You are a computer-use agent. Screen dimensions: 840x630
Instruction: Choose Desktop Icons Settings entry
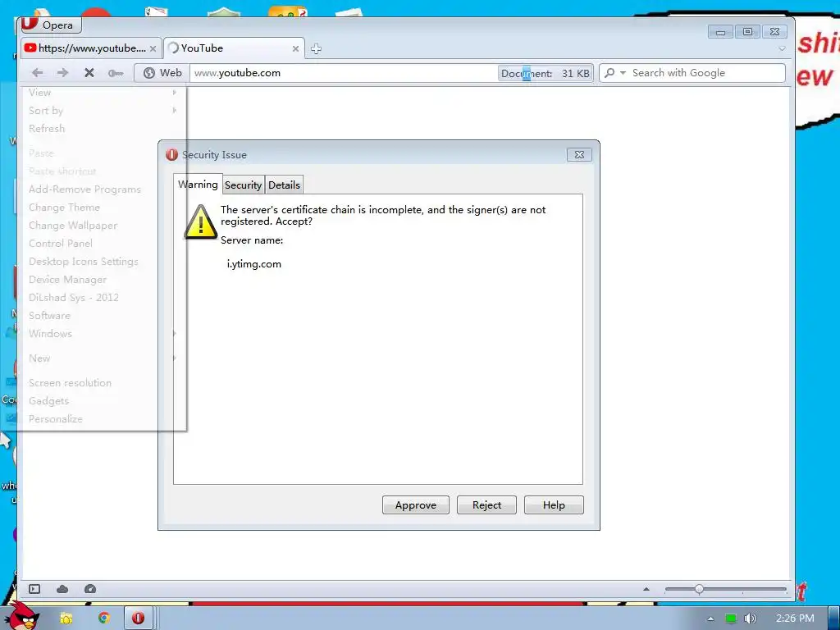click(102, 262)
